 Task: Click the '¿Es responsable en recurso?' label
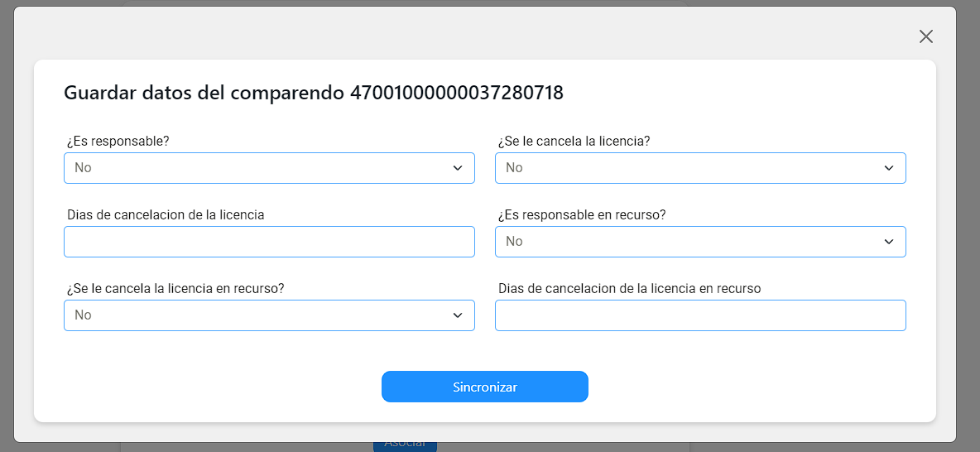click(582, 215)
